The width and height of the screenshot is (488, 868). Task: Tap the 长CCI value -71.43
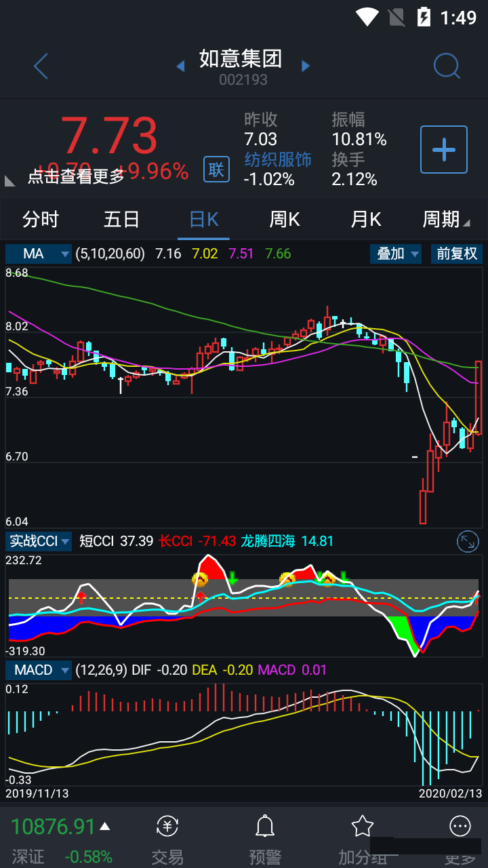pos(217,541)
